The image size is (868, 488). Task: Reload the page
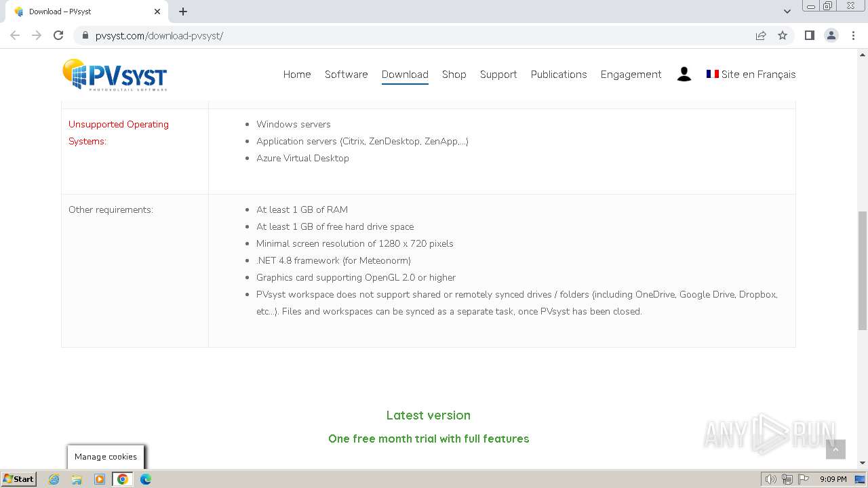[x=58, y=35]
